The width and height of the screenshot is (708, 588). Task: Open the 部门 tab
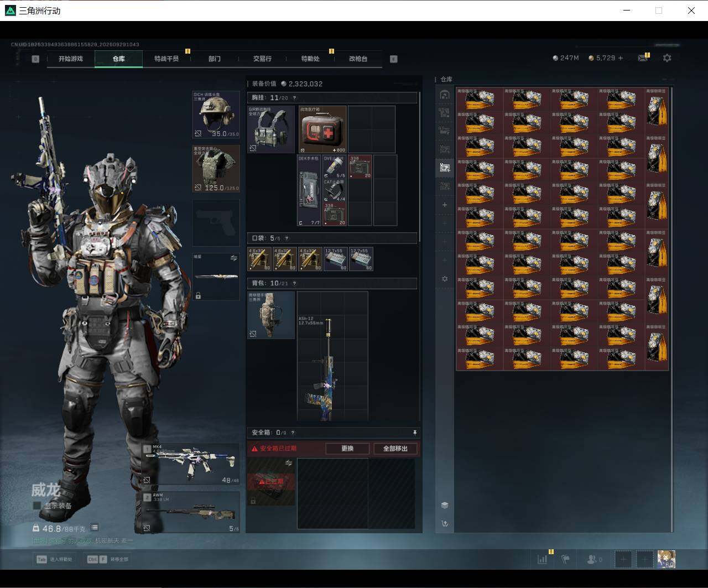click(215, 59)
